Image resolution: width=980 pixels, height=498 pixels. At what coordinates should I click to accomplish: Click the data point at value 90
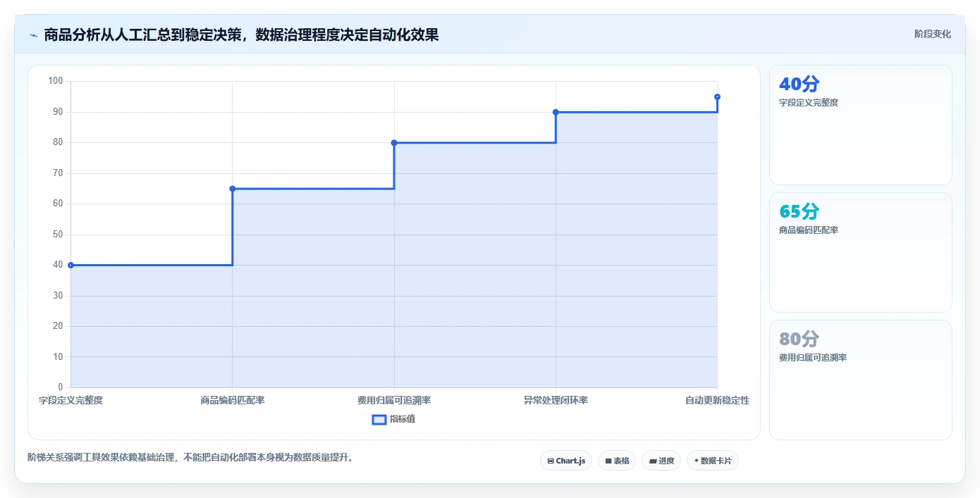[556, 112]
